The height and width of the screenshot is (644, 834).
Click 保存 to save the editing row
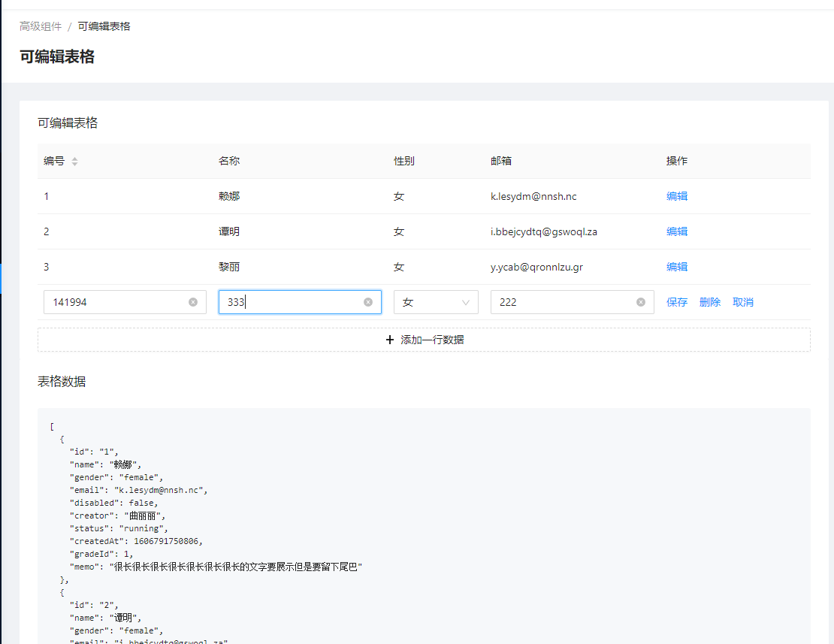pos(676,301)
